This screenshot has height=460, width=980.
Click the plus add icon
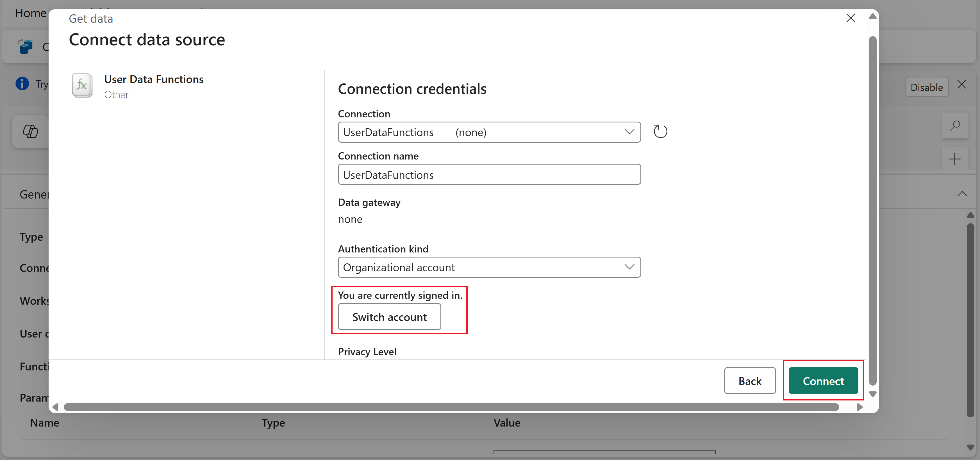954,159
